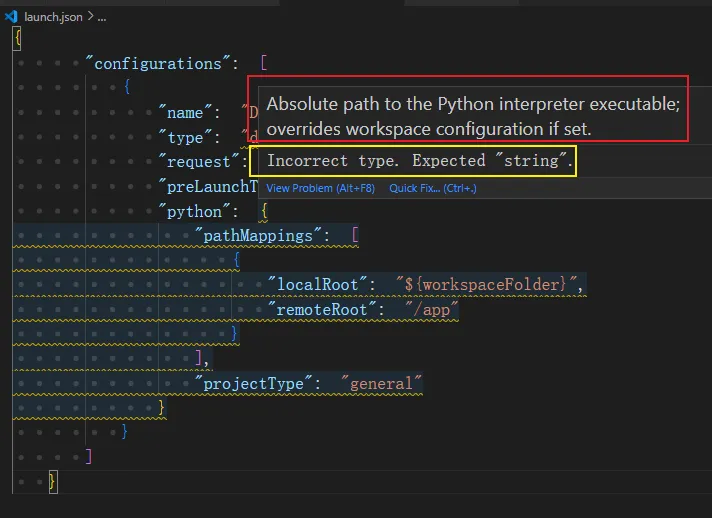
Task: Click the "${workspaceFolder}" value
Action: [486, 284]
